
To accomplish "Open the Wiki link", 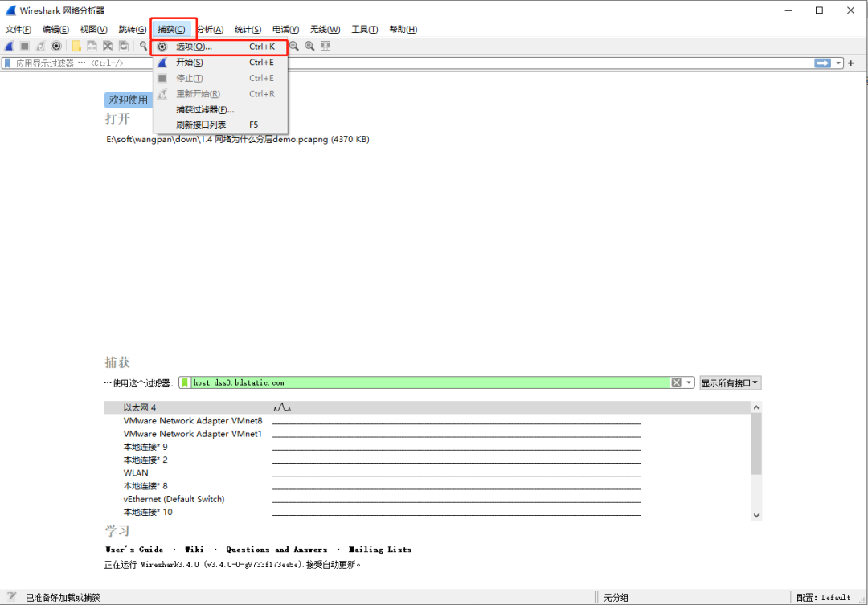I will (x=194, y=550).
